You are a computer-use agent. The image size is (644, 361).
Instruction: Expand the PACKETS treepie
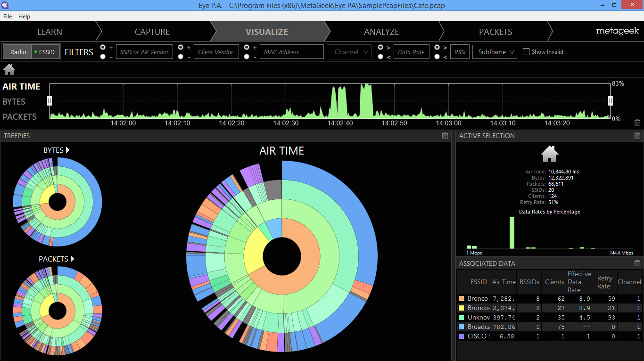click(57, 259)
